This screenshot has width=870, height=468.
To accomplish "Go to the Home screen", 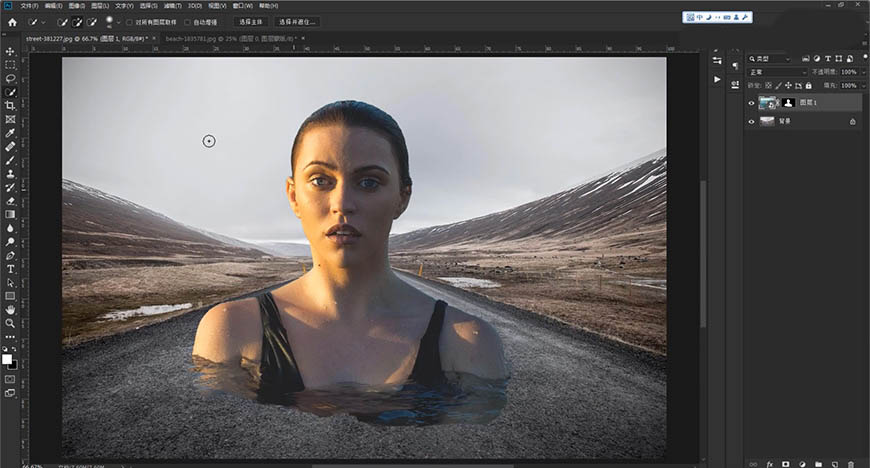I will 12,22.
